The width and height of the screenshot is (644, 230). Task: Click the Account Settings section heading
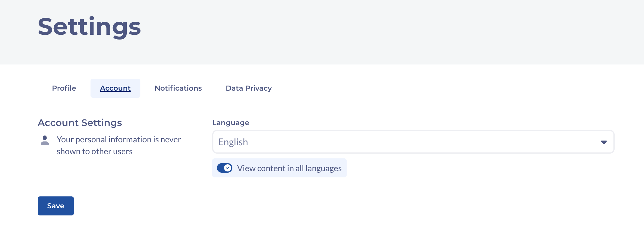pos(80,123)
